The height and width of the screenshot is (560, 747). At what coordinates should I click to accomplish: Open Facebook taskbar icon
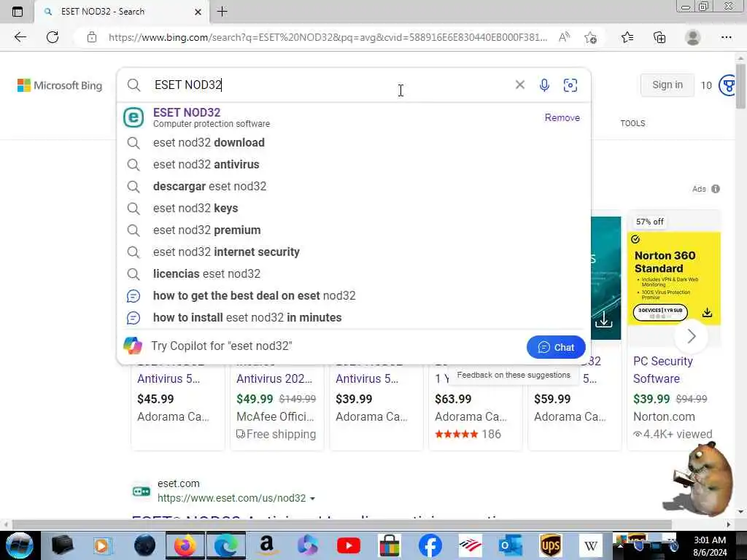(x=430, y=545)
